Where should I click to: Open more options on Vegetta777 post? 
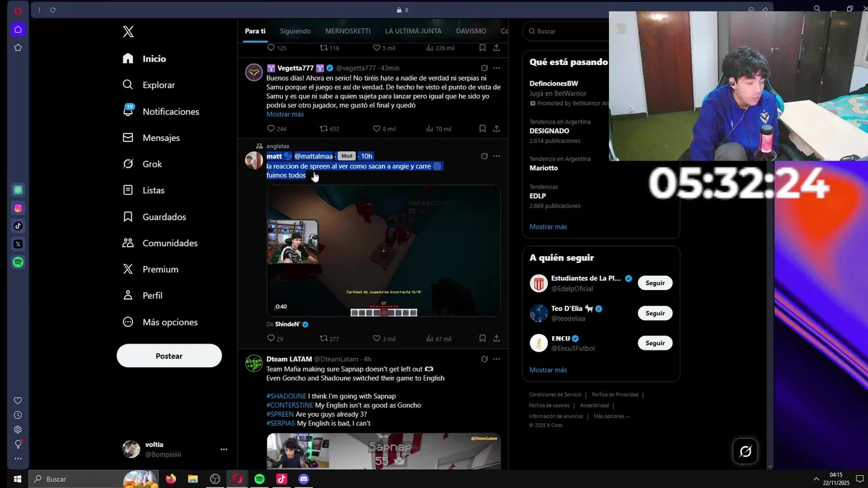point(496,68)
